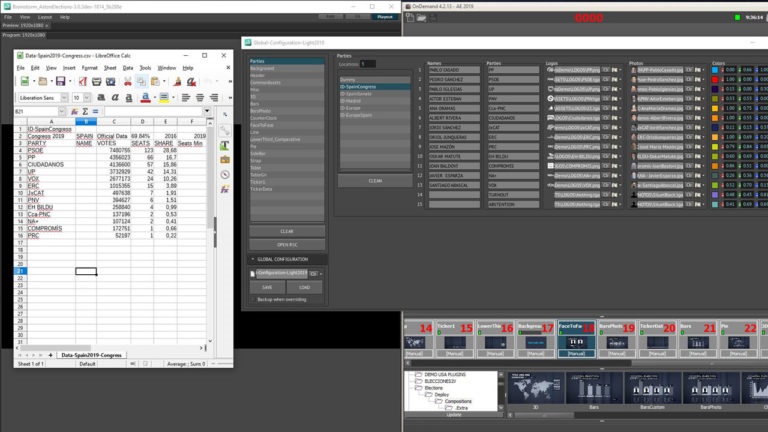The height and width of the screenshot is (432, 768).
Task: Click the Bars composition thumbnail
Action: tap(594, 388)
